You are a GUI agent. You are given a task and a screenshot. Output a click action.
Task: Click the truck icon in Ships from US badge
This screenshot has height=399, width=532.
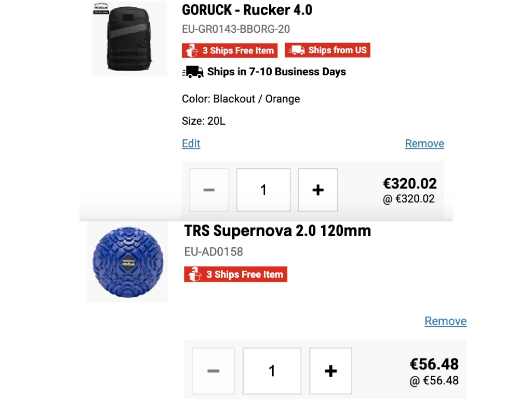297,50
